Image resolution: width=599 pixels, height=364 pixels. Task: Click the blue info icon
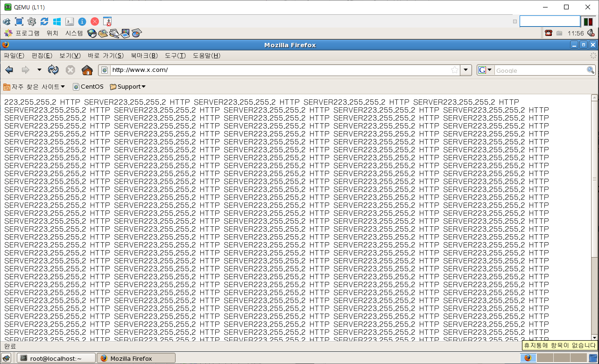coord(82,21)
